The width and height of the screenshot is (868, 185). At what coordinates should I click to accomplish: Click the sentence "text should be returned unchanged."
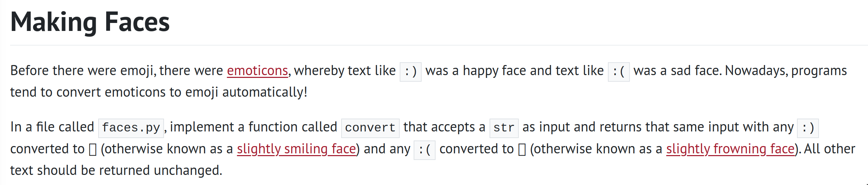pyautogui.click(x=116, y=170)
